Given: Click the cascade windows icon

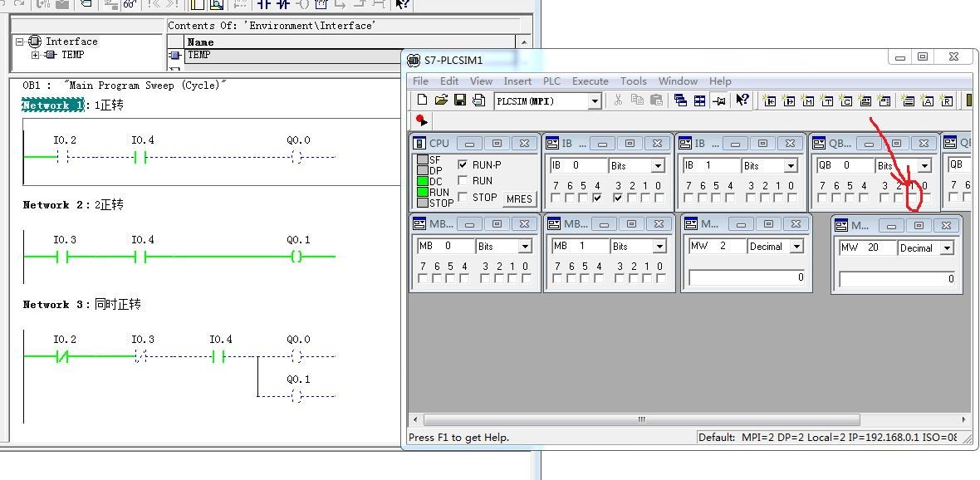Looking at the screenshot, I should tap(680, 100).
